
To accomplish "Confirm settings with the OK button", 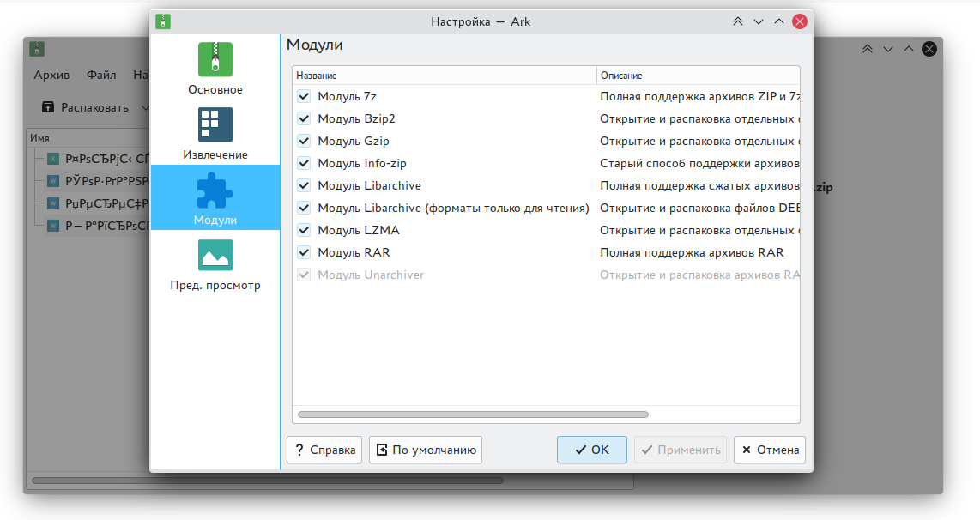I will [x=592, y=450].
